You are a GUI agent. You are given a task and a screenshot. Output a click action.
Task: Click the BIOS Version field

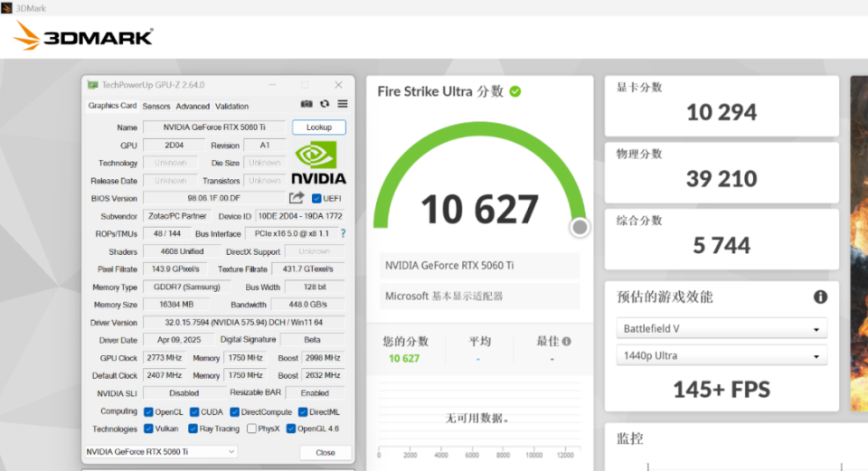[214, 198]
